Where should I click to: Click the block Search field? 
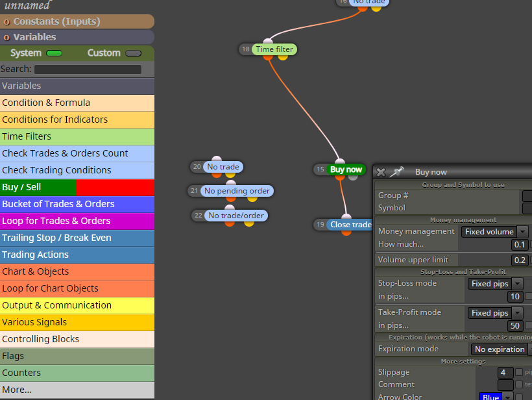88,69
